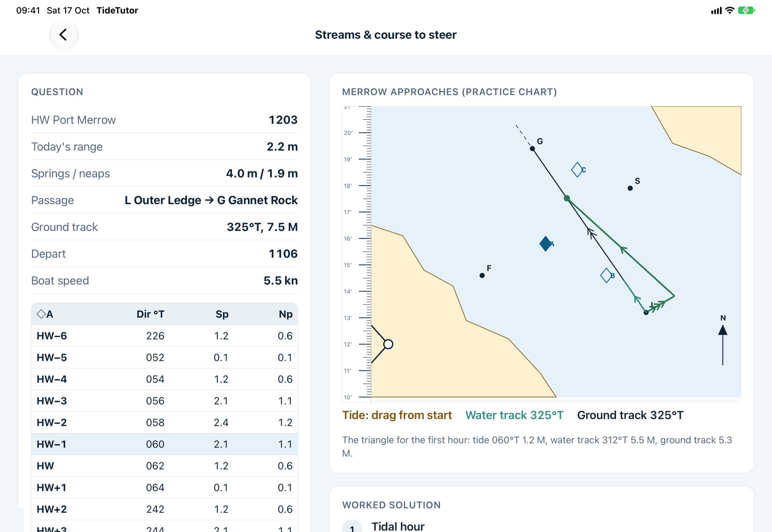
Task: Select start waypoint L dot
Action: tap(646, 313)
